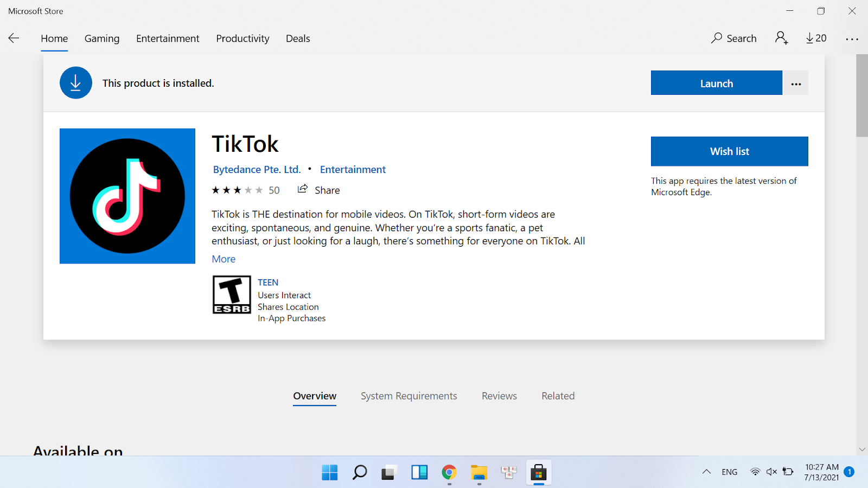868x488 pixels.
Task: Click the TikTok app logo image
Action: [x=127, y=196]
